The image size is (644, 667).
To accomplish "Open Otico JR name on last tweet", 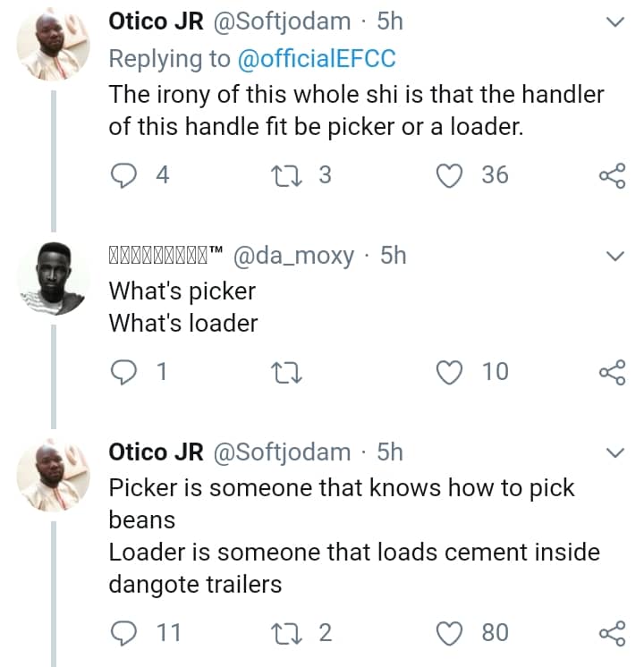I will tap(156, 452).
